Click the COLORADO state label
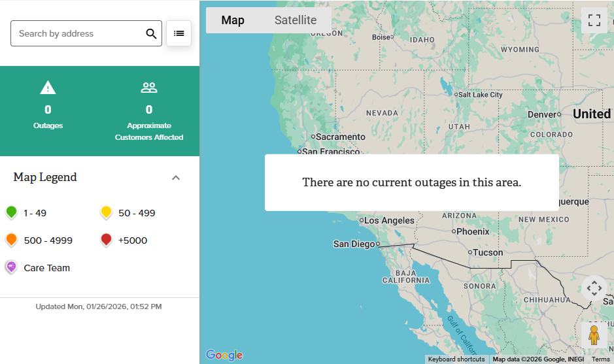The width and height of the screenshot is (614, 364). [551, 135]
